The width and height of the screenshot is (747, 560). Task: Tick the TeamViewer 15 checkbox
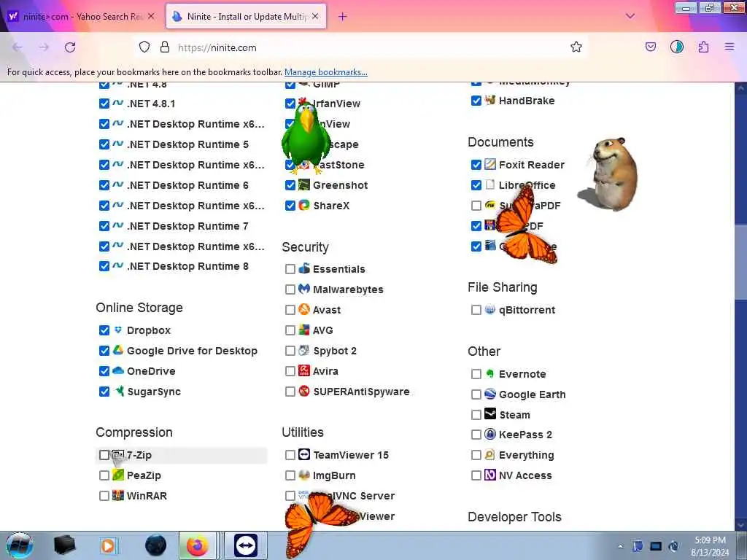[290, 455]
